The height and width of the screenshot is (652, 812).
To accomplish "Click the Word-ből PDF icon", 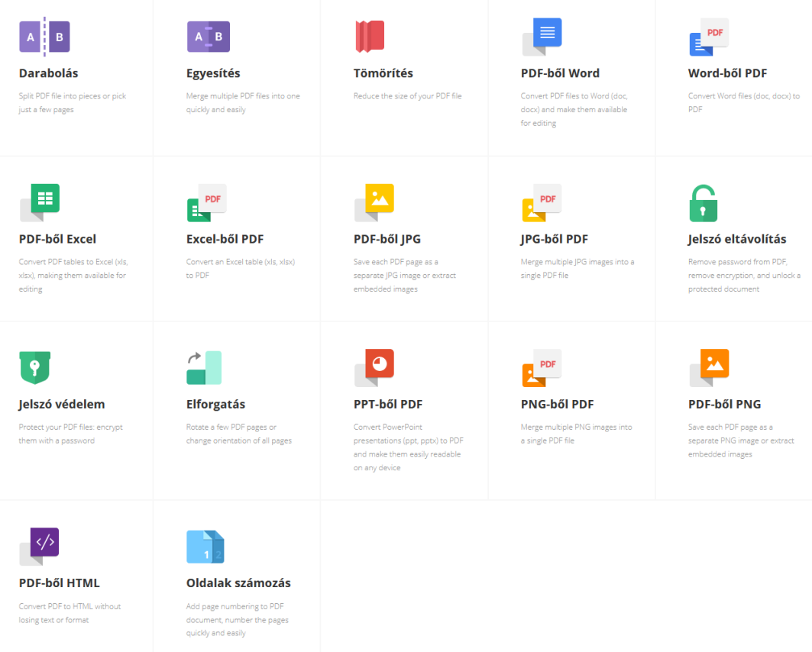I will pos(709,37).
